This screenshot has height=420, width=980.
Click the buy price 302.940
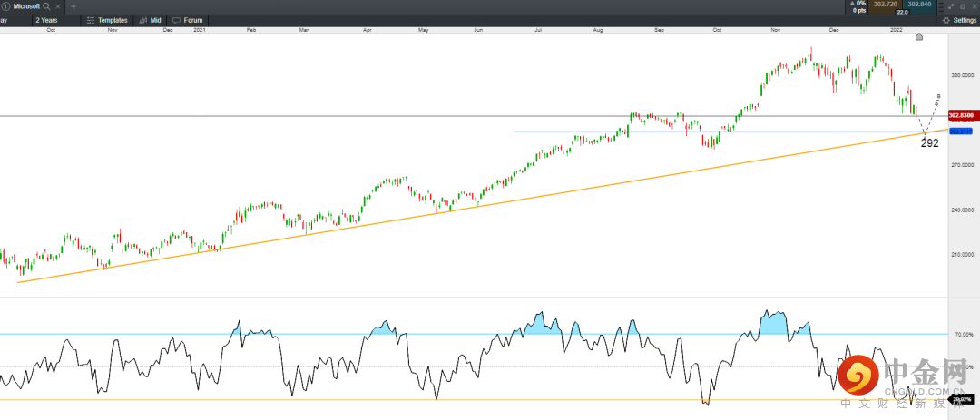[919, 5]
